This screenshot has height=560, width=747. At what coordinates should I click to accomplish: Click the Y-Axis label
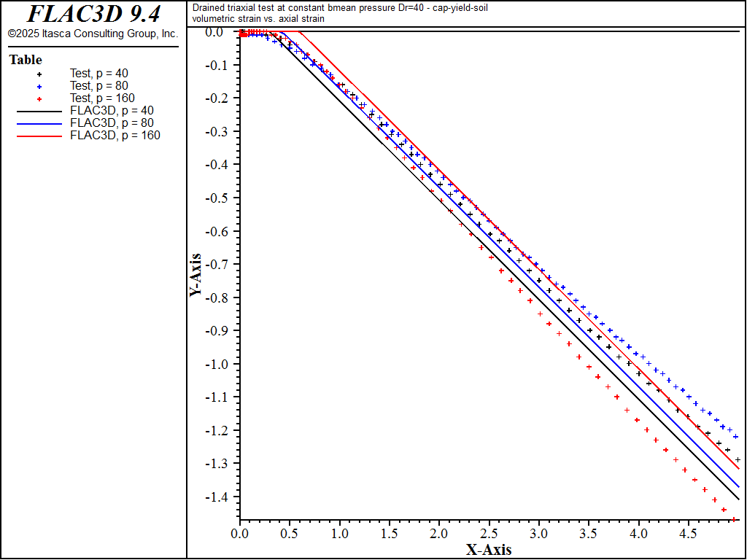pyautogui.click(x=196, y=274)
